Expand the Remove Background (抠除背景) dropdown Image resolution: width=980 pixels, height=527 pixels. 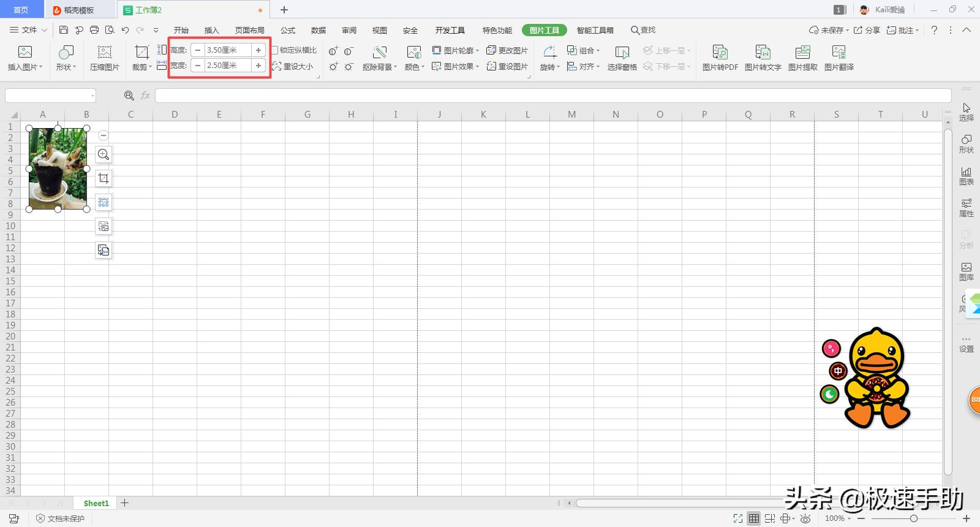point(380,67)
